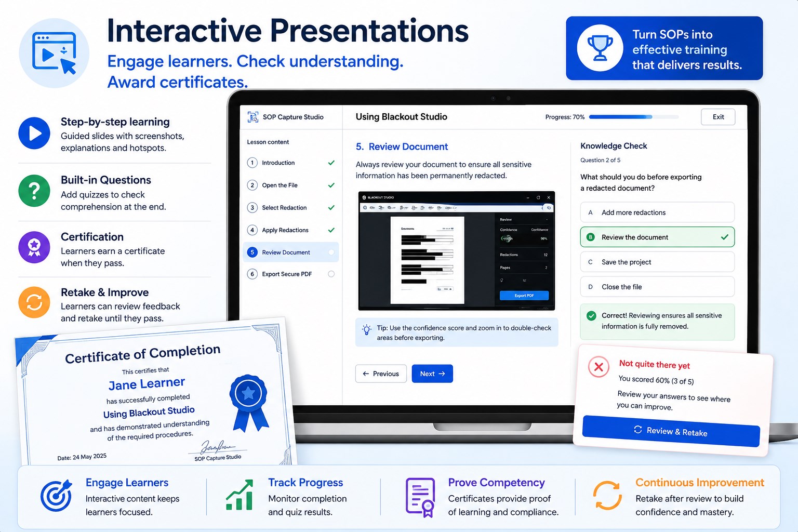Click the certificate document icon beside Prove Competency
The height and width of the screenshot is (532, 798).
click(x=420, y=497)
